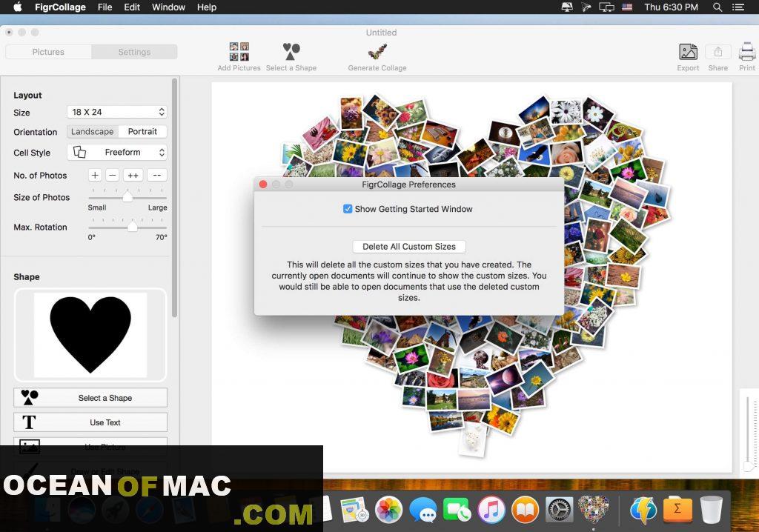
Task: Open Photos app from the Dock
Action: point(388,509)
